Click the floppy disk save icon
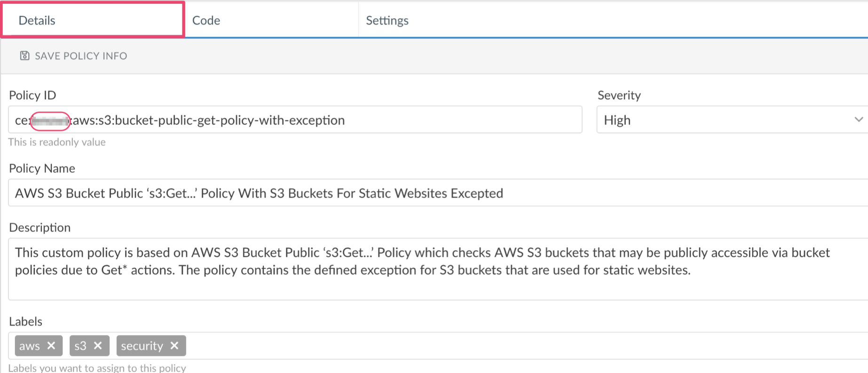868x373 pixels. pyautogui.click(x=24, y=56)
